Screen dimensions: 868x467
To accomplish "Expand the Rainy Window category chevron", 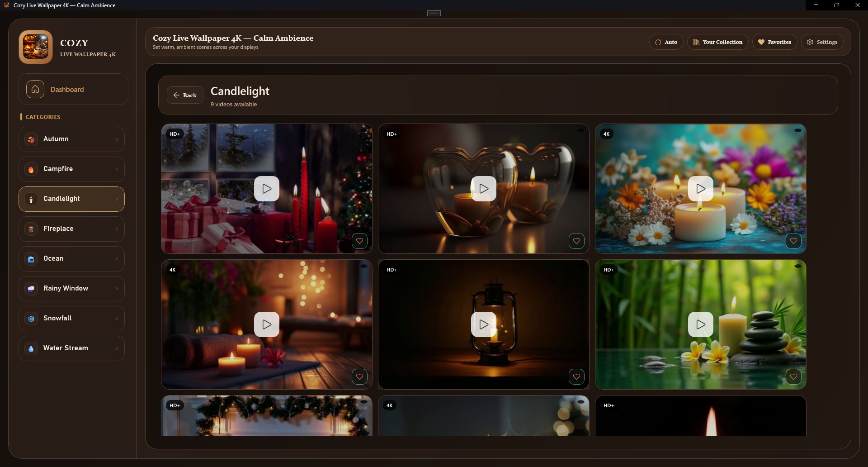I will [117, 289].
